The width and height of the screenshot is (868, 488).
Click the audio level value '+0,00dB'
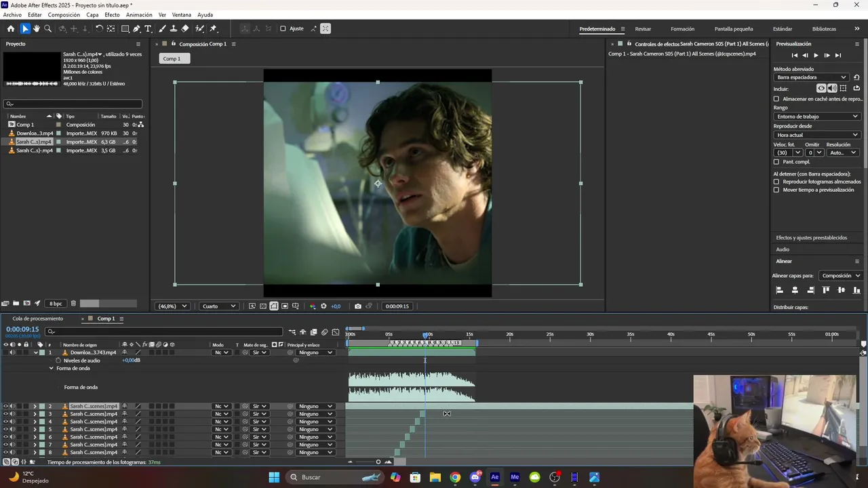(x=131, y=361)
